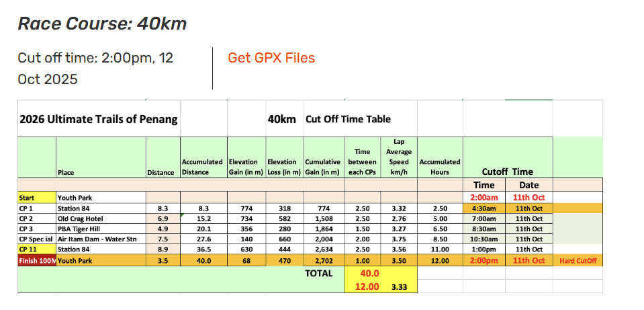The width and height of the screenshot is (644, 310).
Task: Select the 3.33 overall average speed cell
Action: point(400,286)
